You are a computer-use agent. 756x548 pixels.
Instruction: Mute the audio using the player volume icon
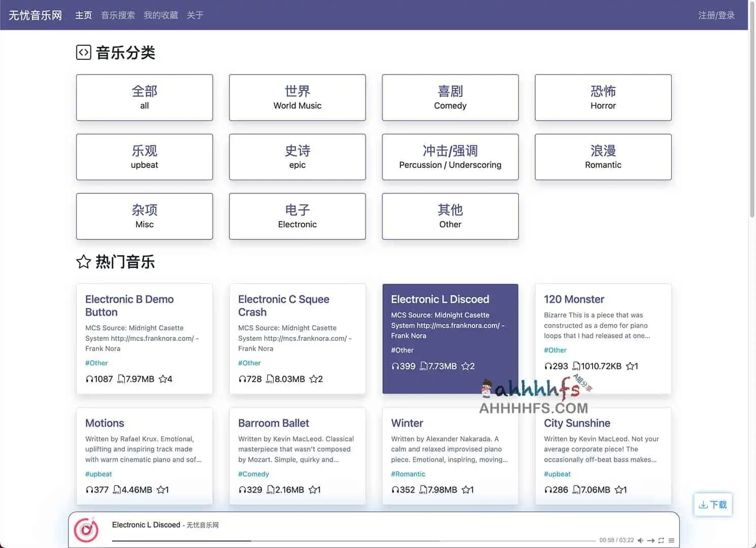pyautogui.click(x=641, y=540)
